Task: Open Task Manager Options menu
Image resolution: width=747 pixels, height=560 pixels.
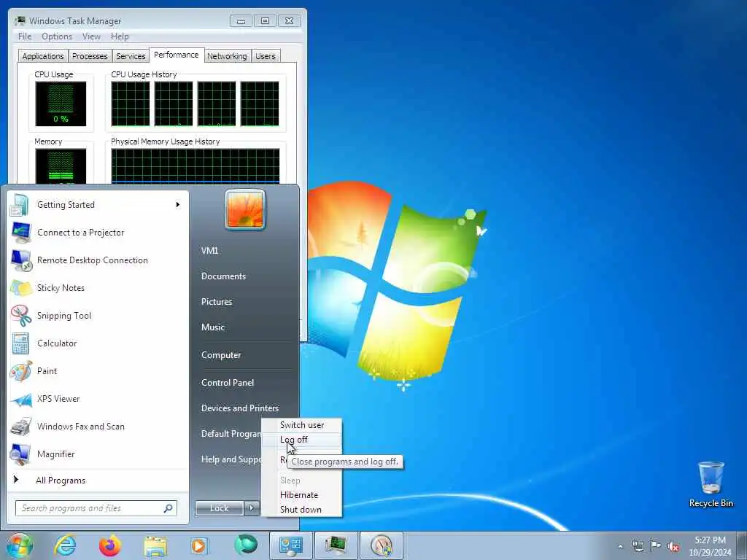Action: click(57, 36)
